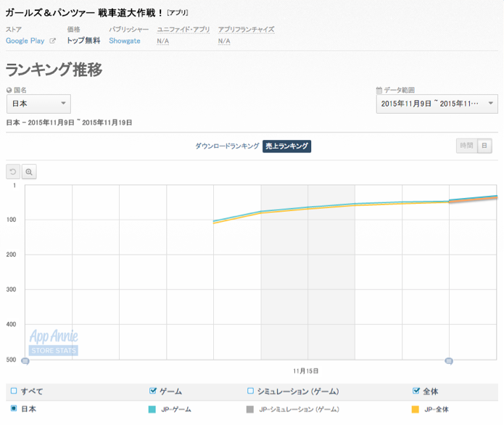Click JP-全体 yellow legend swatch
Screen dimensions: 504x425
click(x=416, y=409)
